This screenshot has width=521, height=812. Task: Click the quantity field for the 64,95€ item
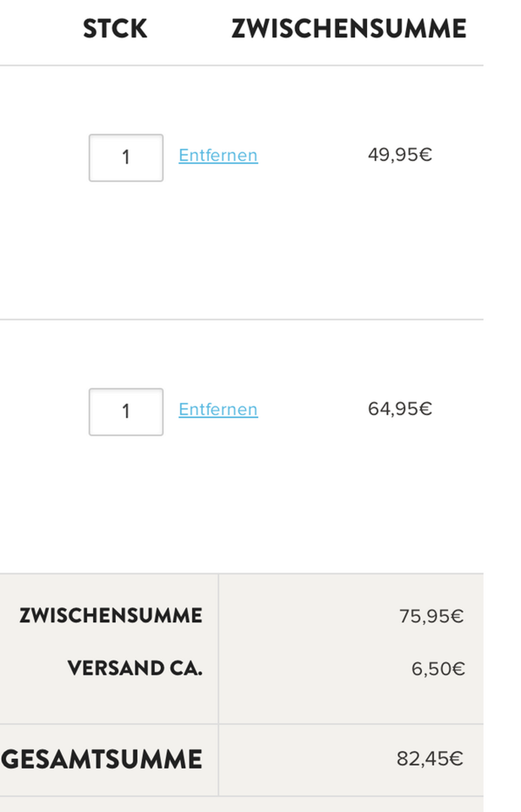click(x=126, y=412)
